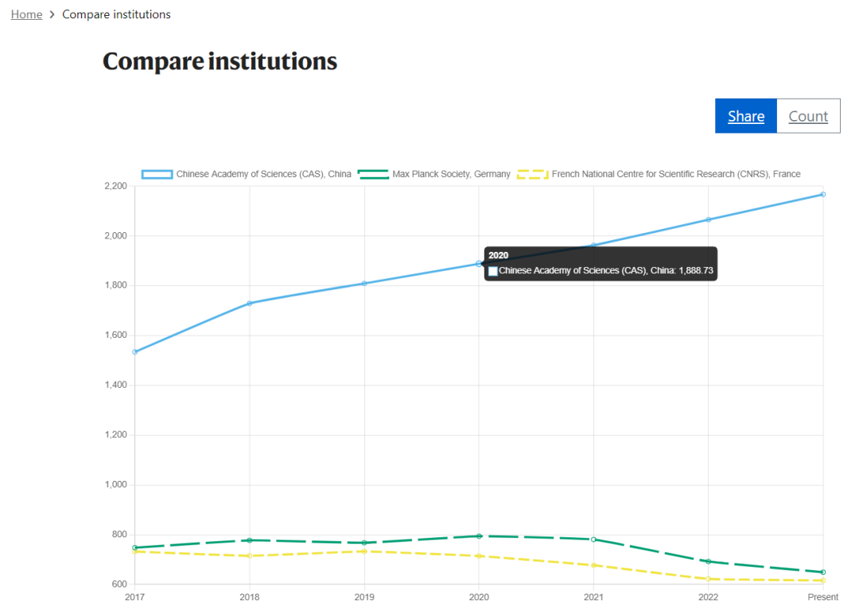The width and height of the screenshot is (859, 616).
Task: Hide Max Planck Society series via legend label
Action: pyautogui.click(x=451, y=174)
